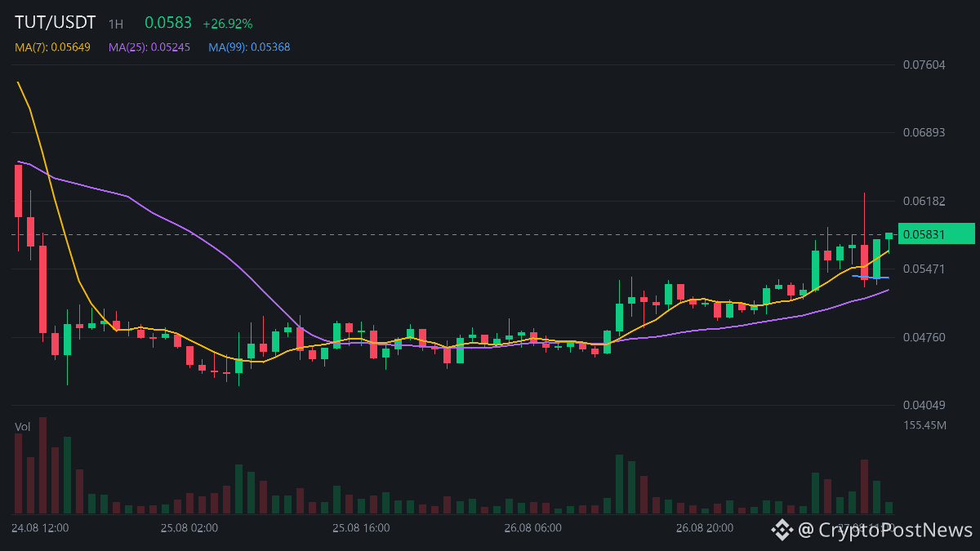
Task: Click the 26.08 06:00 time label
Action: [532, 528]
